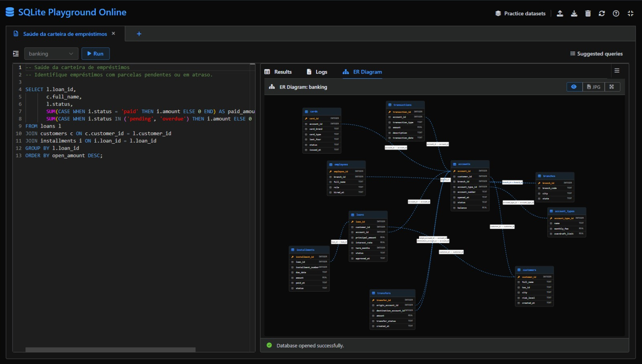Toggle ER diagram eye visibility button

click(x=574, y=87)
